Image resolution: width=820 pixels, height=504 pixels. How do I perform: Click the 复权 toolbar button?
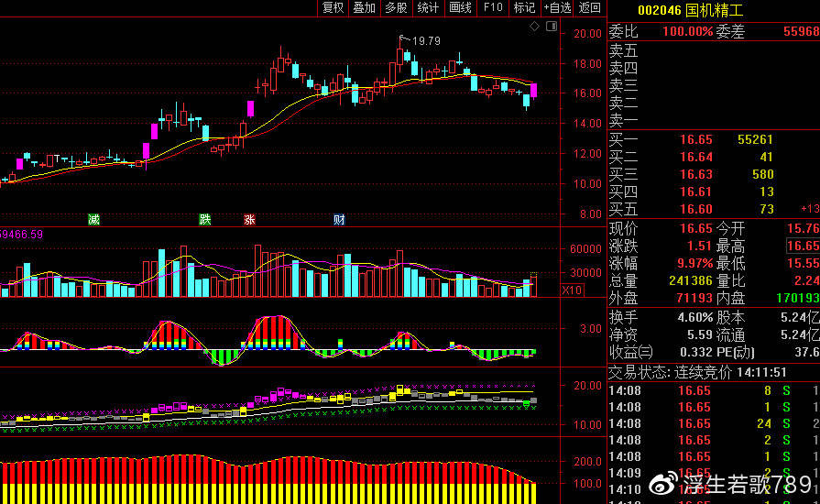click(x=333, y=8)
